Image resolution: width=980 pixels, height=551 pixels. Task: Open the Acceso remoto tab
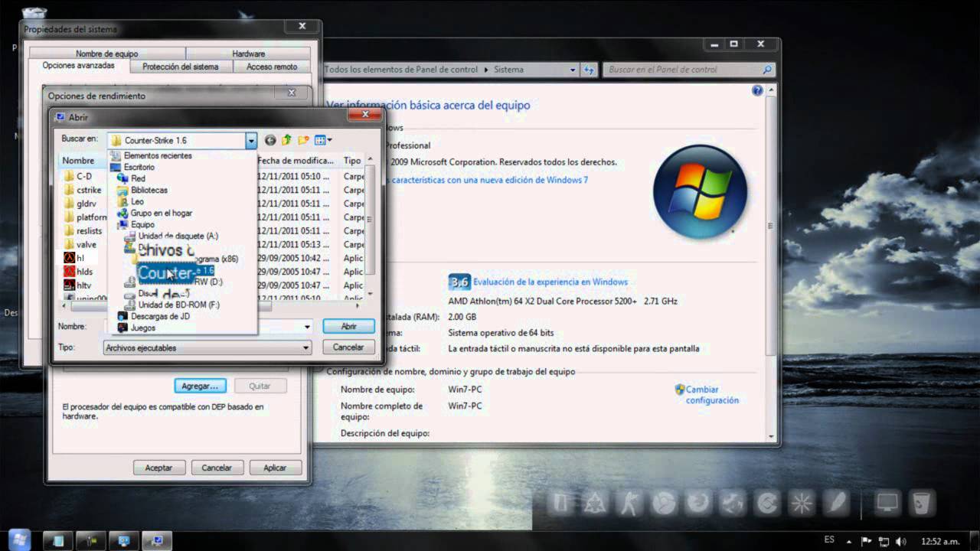coord(272,67)
